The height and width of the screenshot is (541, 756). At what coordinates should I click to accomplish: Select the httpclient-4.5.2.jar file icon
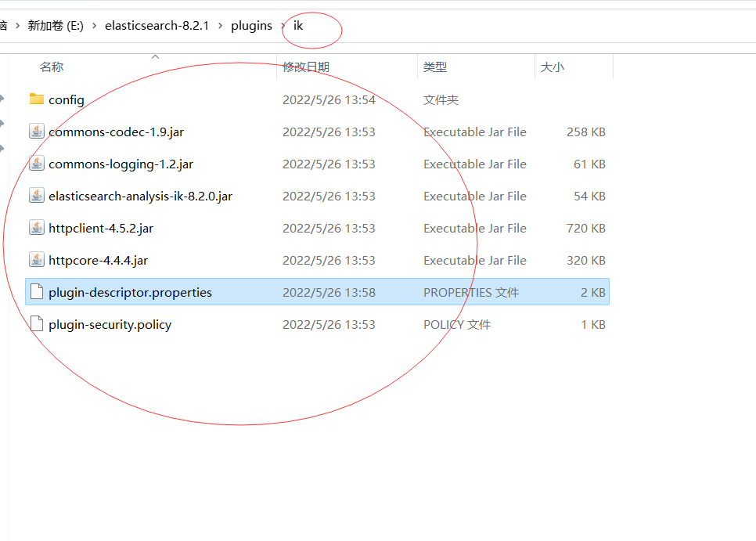tap(37, 228)
